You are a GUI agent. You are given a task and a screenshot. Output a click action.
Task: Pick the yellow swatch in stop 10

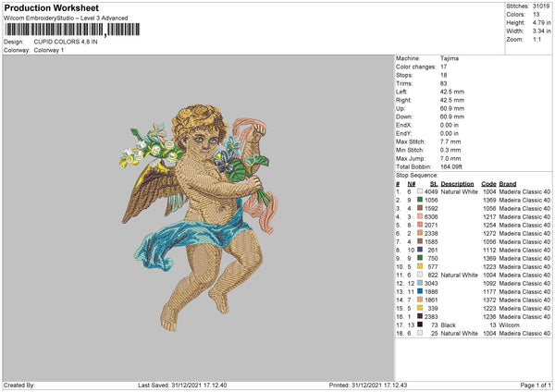(x=420, y=266)
